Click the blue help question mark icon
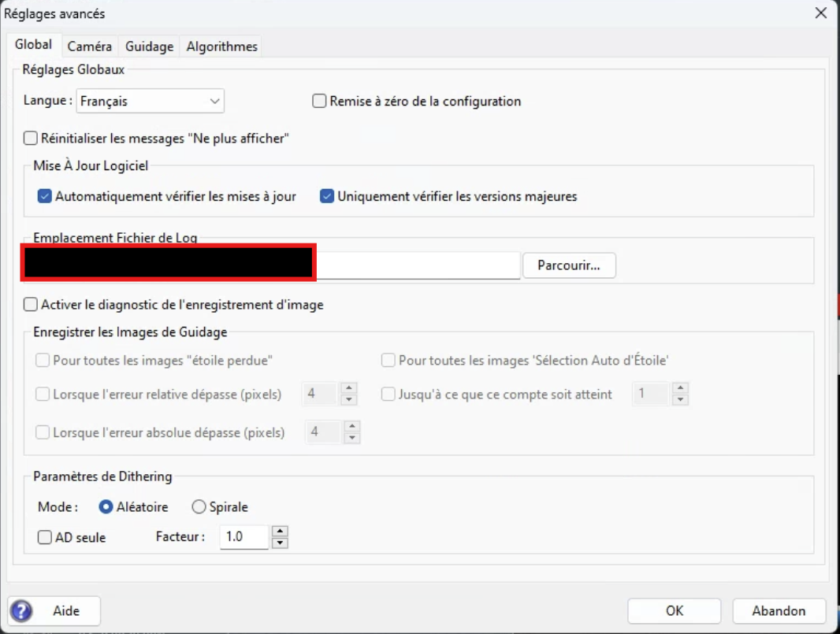Viewport: 840px width, 634px height. (x=21, y=611)
